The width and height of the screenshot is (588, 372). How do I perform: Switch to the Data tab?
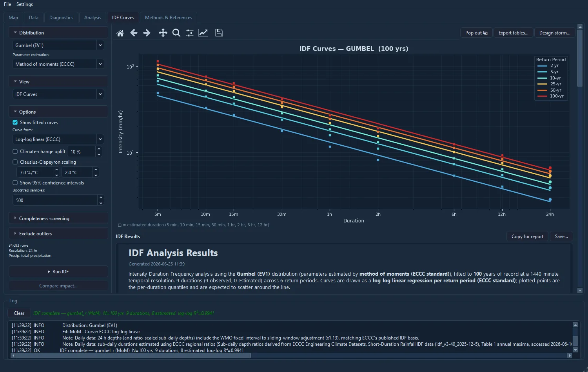pos(34,18)
